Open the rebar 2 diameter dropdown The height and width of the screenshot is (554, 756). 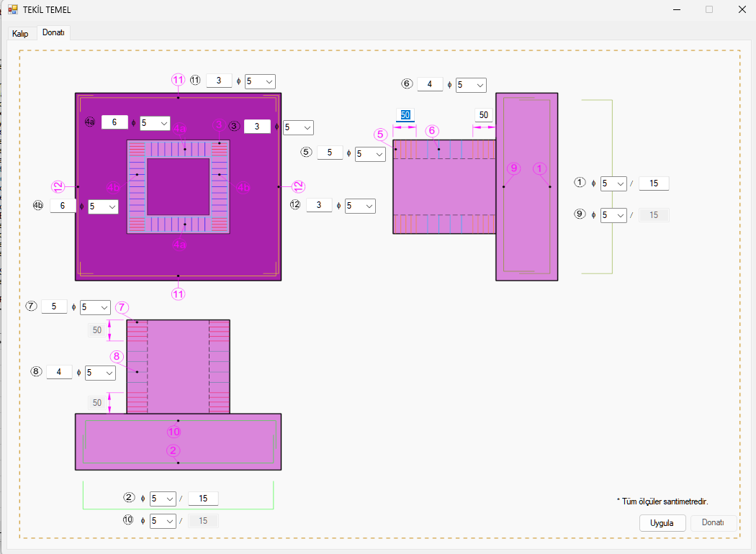163,499
